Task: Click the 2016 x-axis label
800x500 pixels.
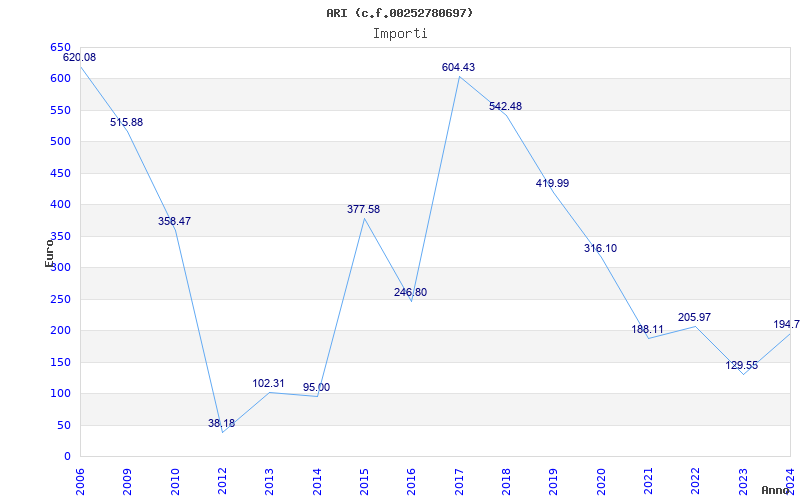Action: coord(411,482)
